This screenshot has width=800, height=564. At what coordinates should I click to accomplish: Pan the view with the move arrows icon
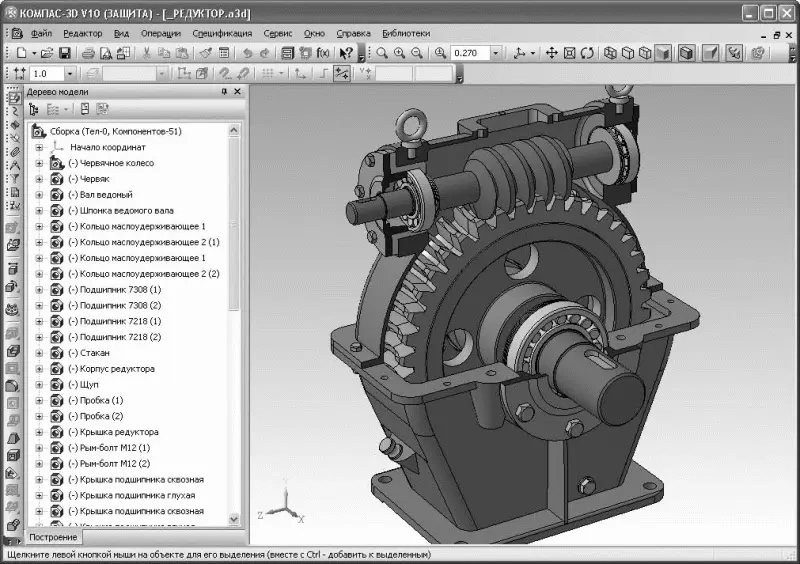[x=552, y=53]
